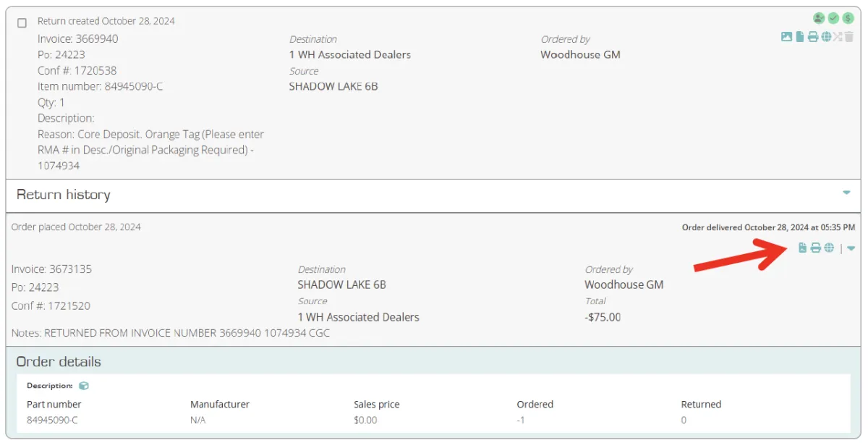Delete the return with the trash icon
The height and width of the screenshot is (443, 868).
850,37
